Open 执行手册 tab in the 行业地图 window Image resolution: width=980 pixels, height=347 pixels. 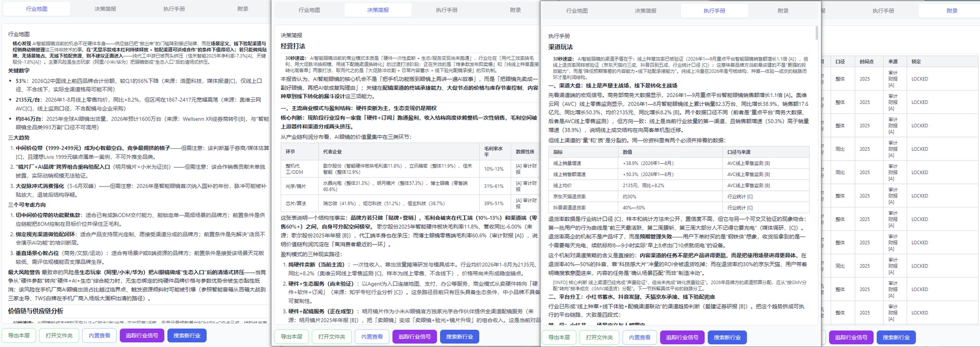[x=174, y=9]
